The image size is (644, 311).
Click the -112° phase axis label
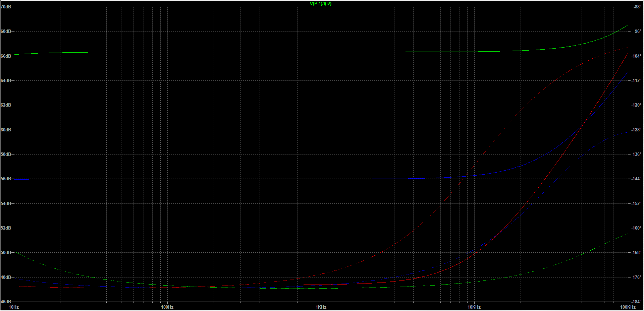[x=636, y=80]
